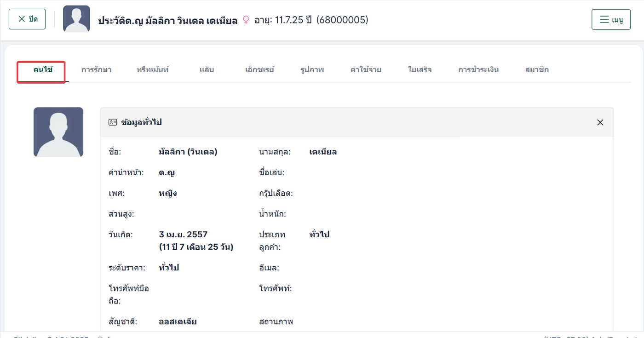Open the ใบเสร็จ tab

[x=420, y=70]
